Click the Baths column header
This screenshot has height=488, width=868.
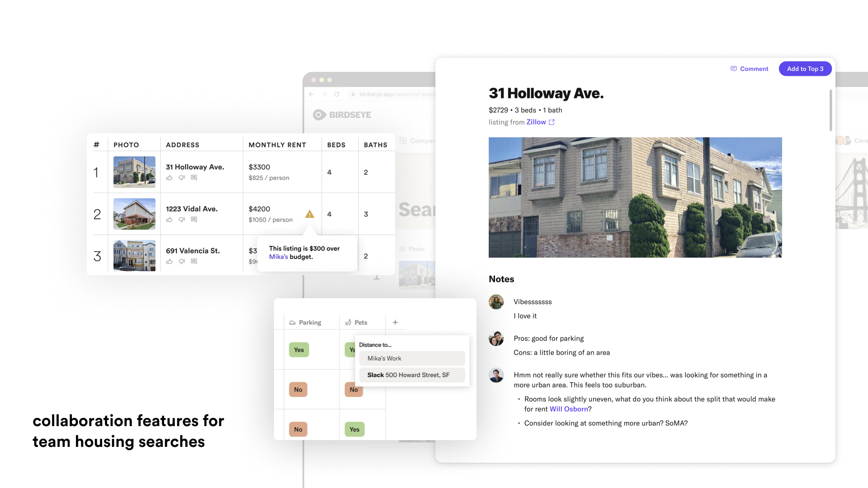[x=376, y=145]
